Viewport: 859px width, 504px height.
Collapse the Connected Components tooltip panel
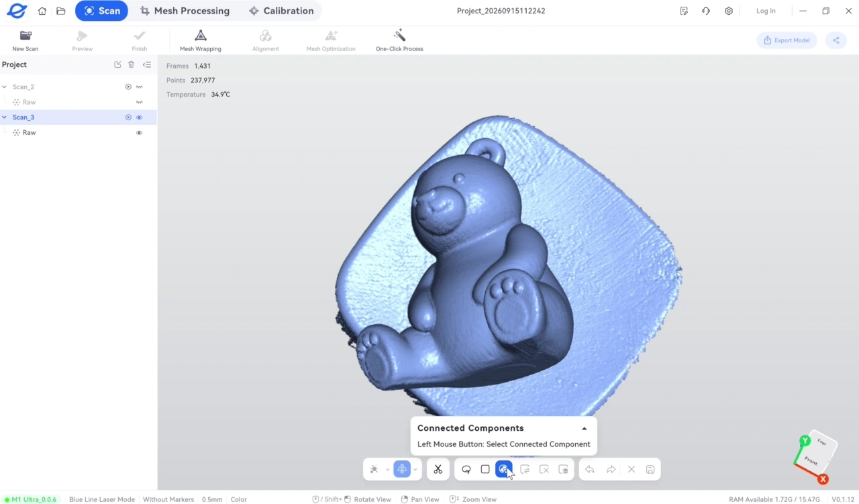pyautogui.click(x=585, y=428)
